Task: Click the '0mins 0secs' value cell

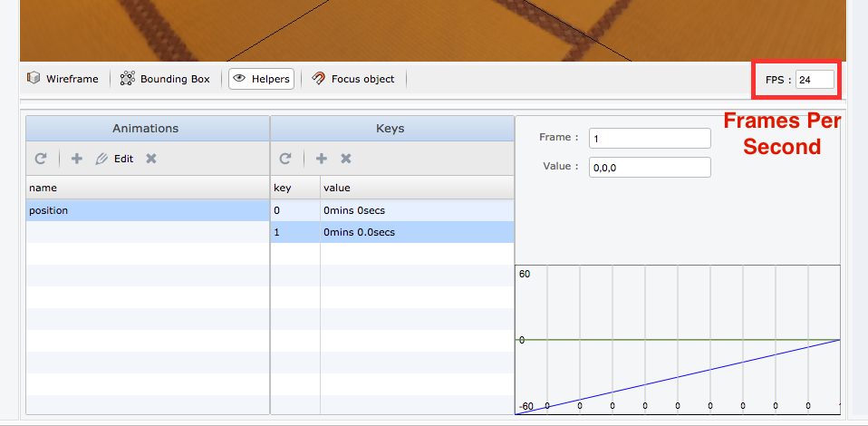Action: pos(417,210)
